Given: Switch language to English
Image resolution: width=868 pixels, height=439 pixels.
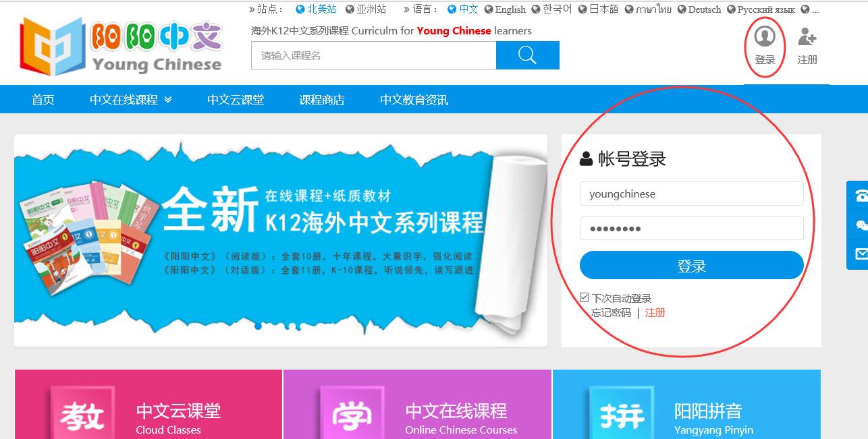Looking at the screenshot, I should [505, 9].
